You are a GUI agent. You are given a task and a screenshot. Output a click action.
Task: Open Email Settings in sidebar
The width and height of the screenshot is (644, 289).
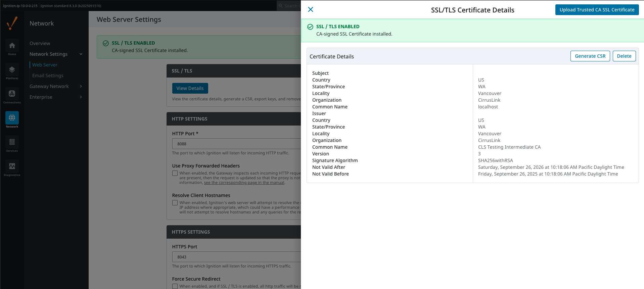tap(48, 76)
